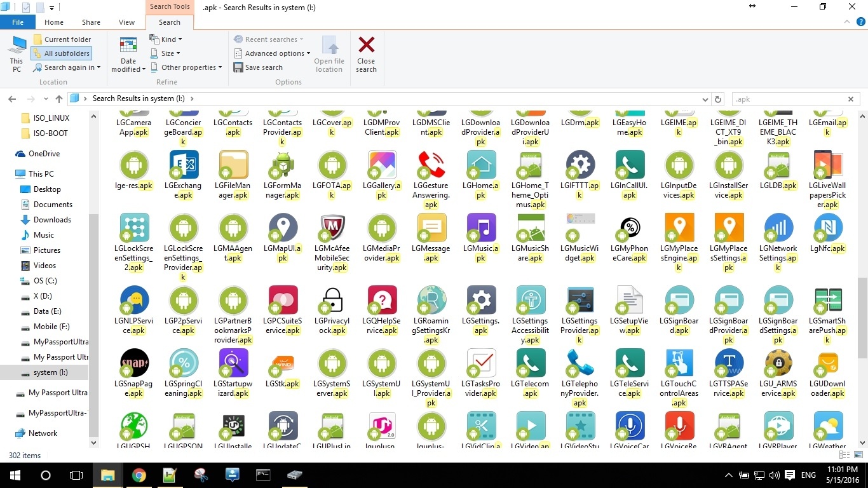This screenshot has height=488, width=868.
Task: Go back with the Back arrow
Action: (x=12, y=99)
